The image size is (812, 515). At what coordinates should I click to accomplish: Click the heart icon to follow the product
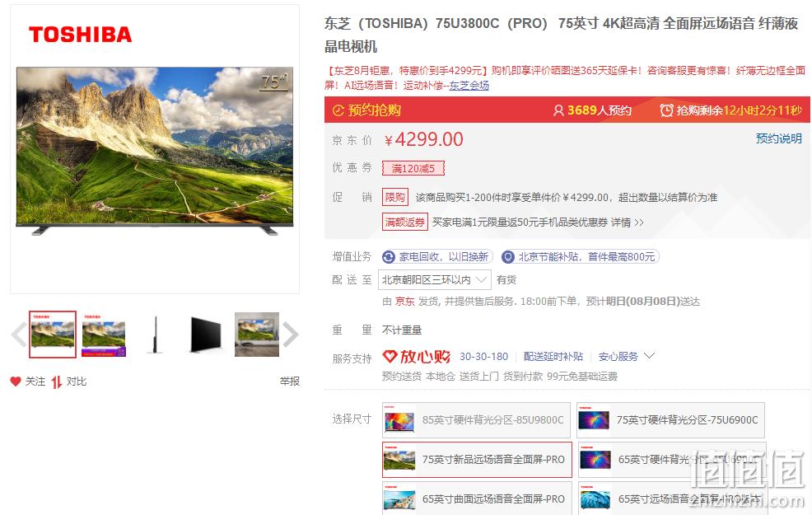(16, 382)
